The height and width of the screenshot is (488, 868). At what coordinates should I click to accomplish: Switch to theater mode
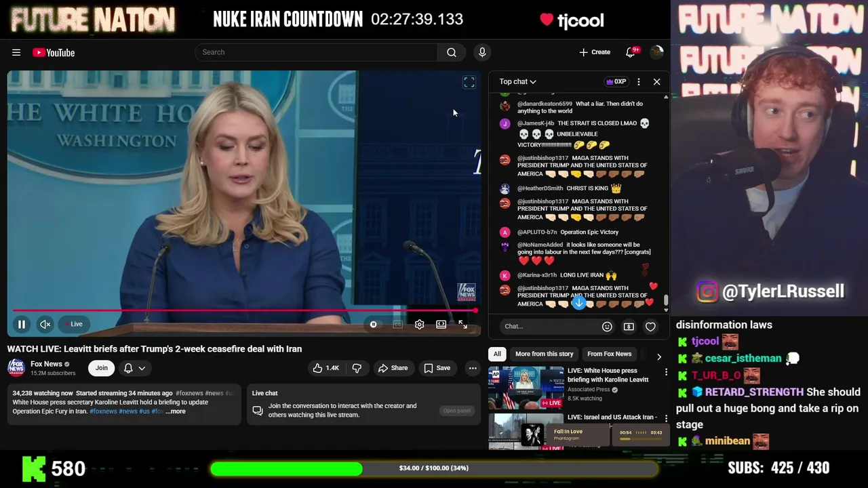[441, 324]
